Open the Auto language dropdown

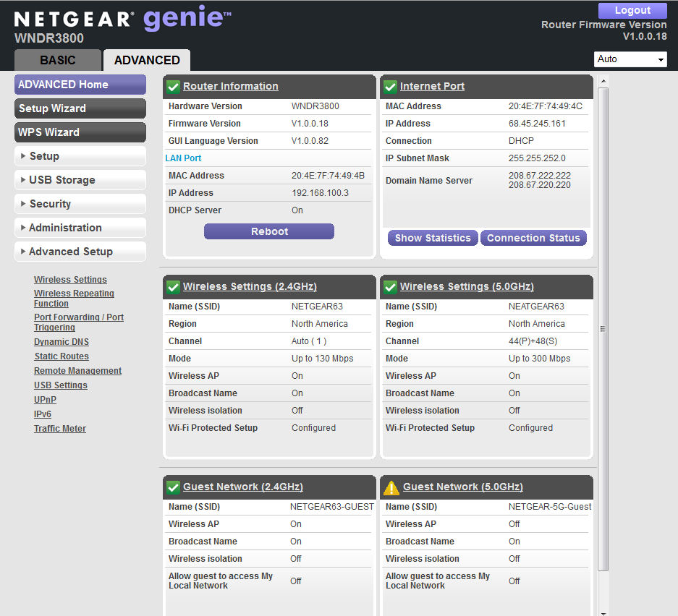tap(630, 59)
